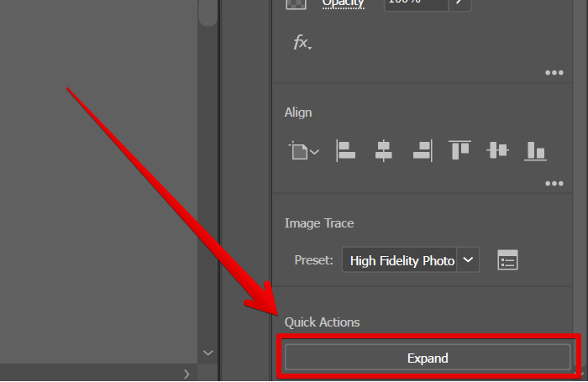Viewport: 588px width, 382px height.
Task: Open the Align To options dropdown
Action: pos(304,151)
